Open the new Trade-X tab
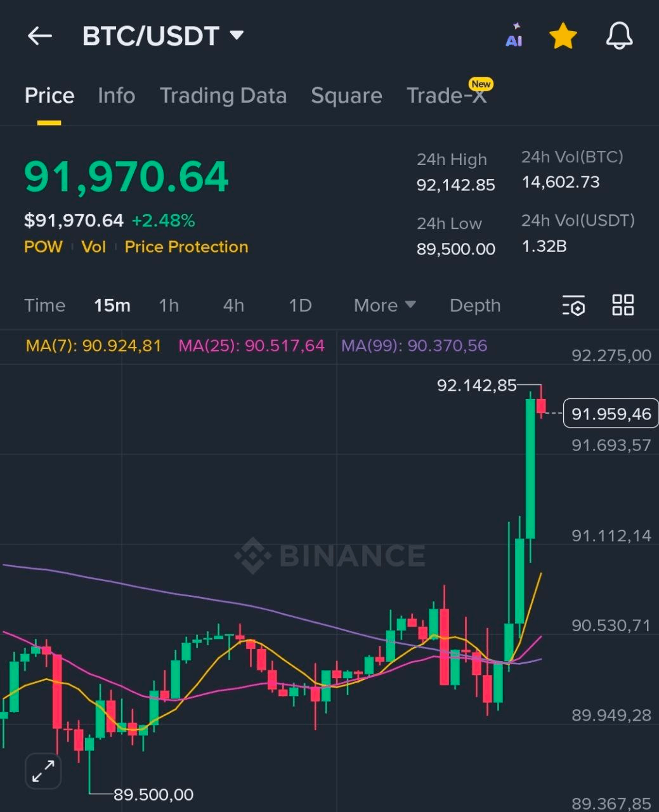The width and height of the screenshot is (659, 812). [x=447, y=96]
